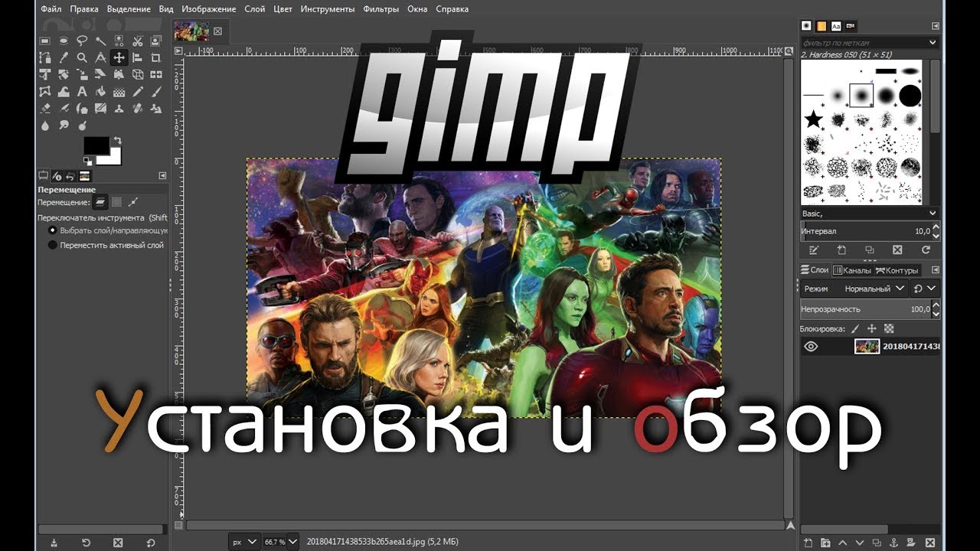Image resolution: width=980 pixels, height=551 pixels.
Task: Select the Heal bandage tool
Action: (138, 108)
